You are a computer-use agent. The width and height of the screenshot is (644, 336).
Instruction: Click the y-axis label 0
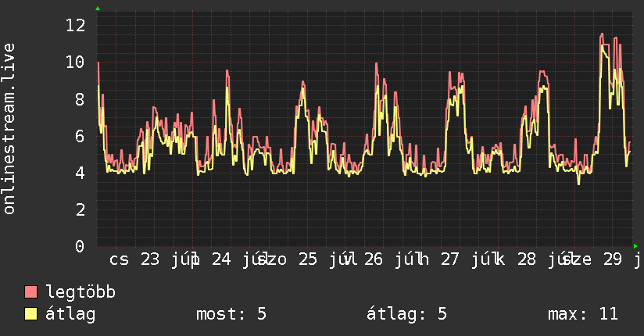pyautogui.click(x=80, y=246)
